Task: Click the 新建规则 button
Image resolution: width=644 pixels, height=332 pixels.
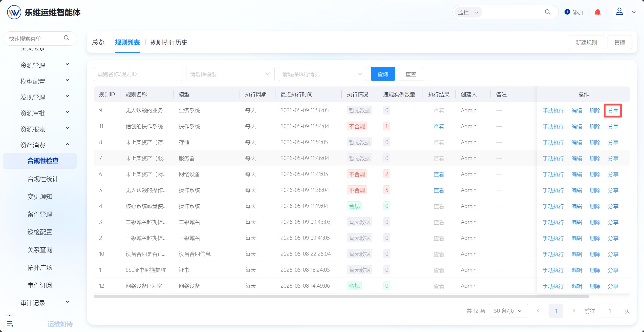Action: tap(586, 42)
